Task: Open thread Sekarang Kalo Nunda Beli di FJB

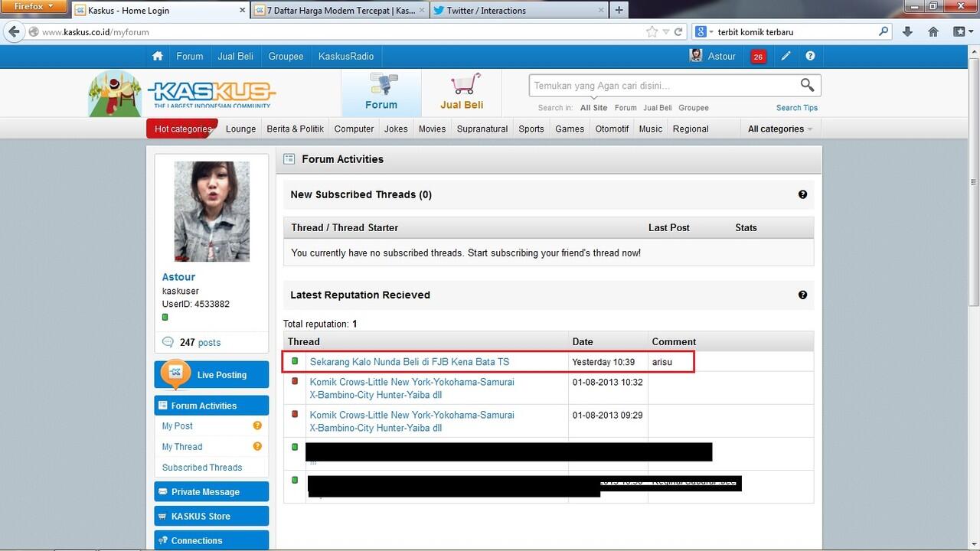Action: coord(410,361)
